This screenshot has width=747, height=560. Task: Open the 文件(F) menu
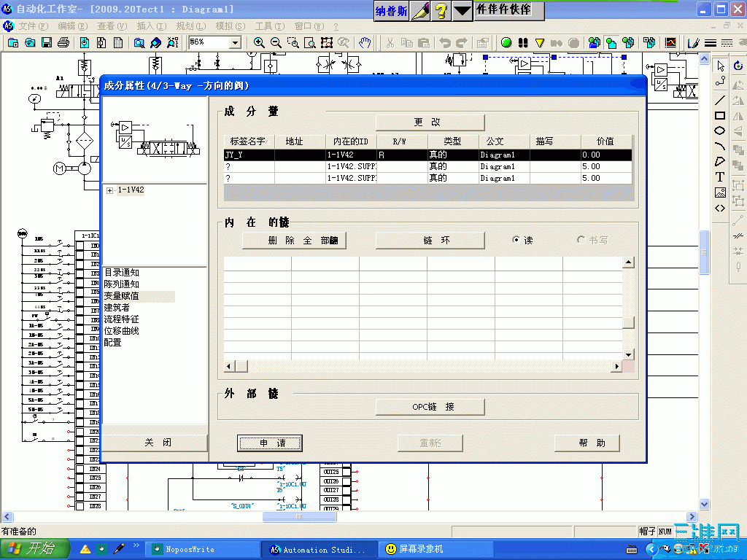tap(34, 26)
